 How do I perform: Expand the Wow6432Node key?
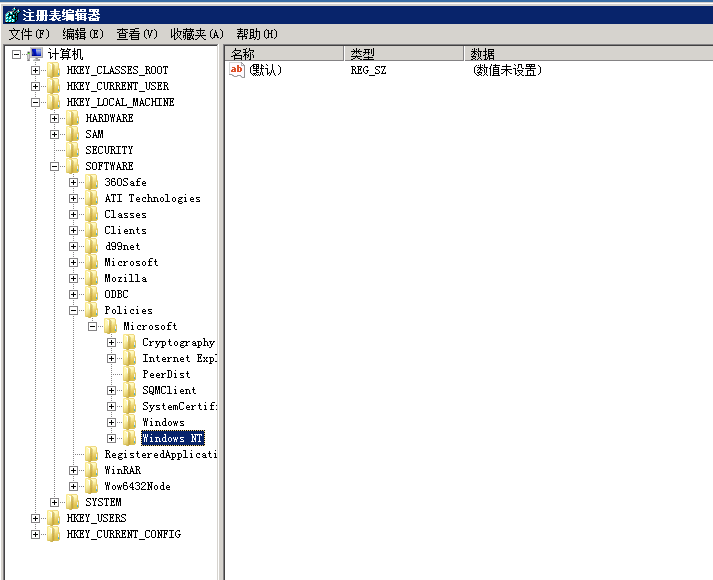[74, 486]
